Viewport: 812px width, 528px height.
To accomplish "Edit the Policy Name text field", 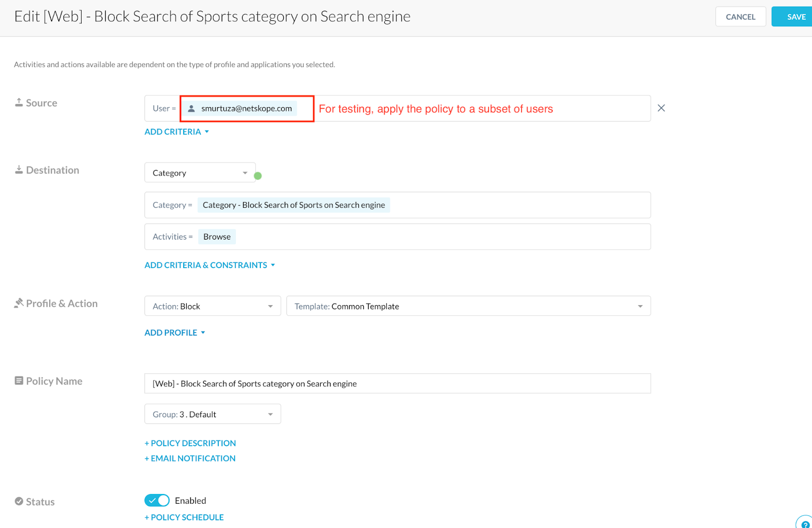I will click(x=397, y=384).
